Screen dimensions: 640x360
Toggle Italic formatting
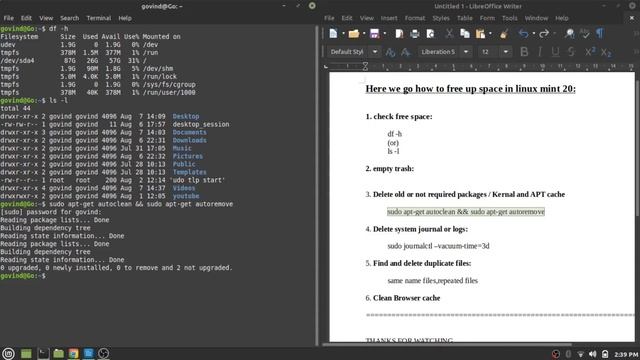pos(540,52)
